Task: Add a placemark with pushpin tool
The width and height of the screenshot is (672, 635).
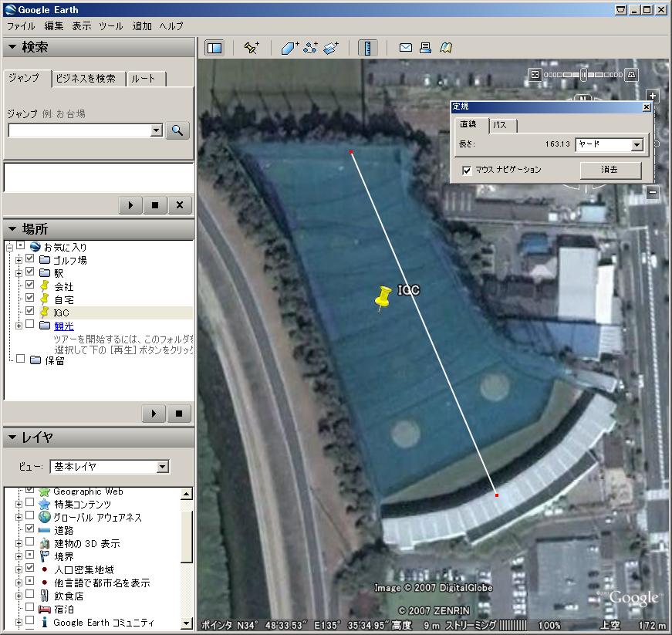Action: pyautogui.click(x=252, y=48)
